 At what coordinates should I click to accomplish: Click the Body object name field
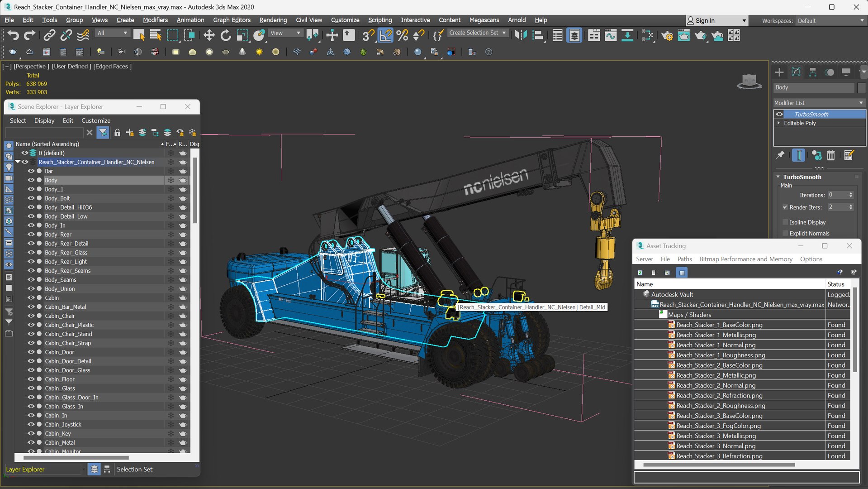(814, 87)
